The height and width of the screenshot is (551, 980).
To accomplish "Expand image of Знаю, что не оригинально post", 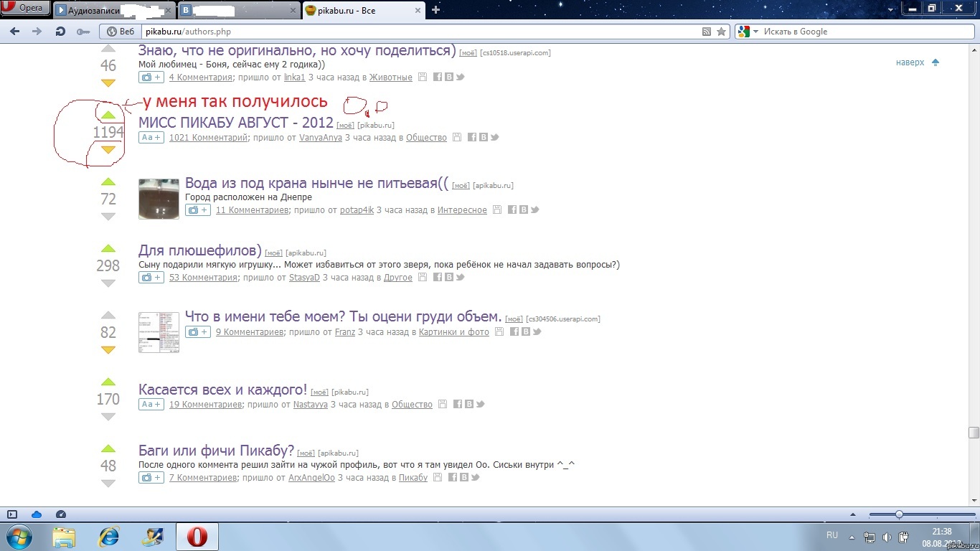I will coord(151,77).
